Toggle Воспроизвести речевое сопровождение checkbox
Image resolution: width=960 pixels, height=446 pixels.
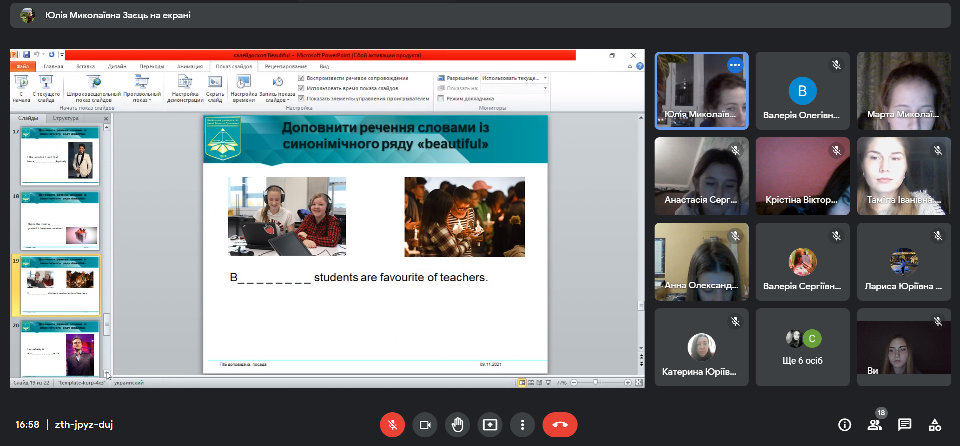pos(302,78)
